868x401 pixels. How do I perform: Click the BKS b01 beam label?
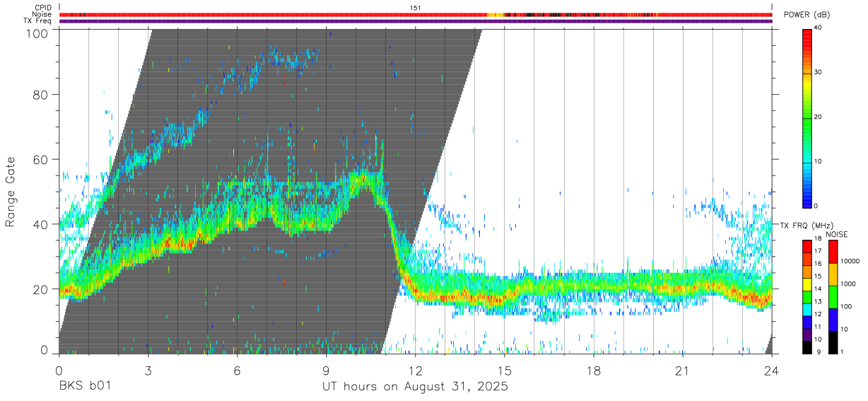pyautogui.click(x=83, y=386)
